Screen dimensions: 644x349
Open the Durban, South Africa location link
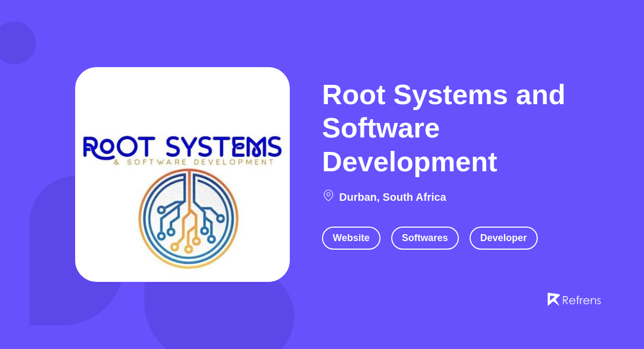(392, 197)
